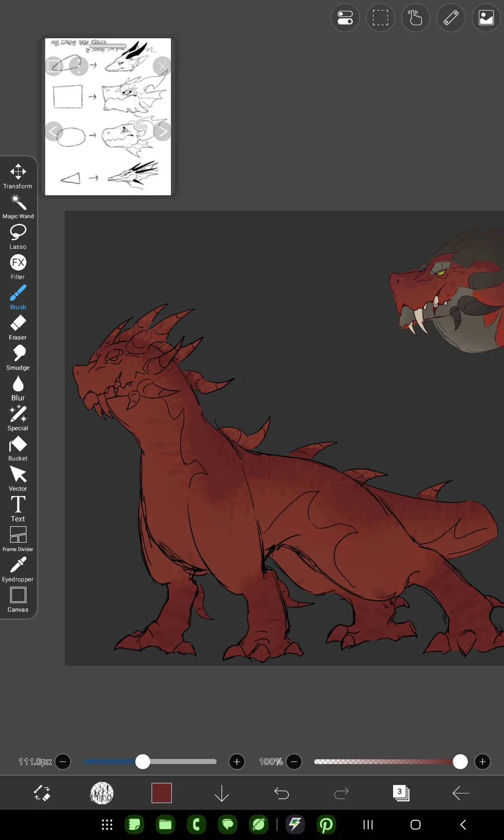
Task: Open the lightning bolt app in the taskbar
Action: 295,824
